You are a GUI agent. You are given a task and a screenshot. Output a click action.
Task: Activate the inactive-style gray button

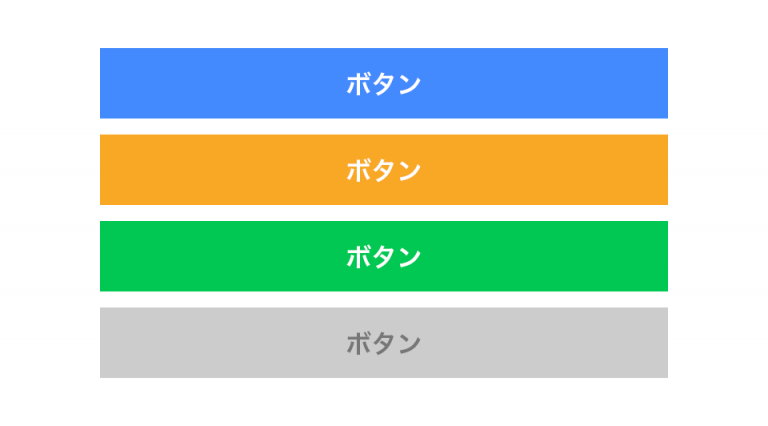[x=383, y=343]
